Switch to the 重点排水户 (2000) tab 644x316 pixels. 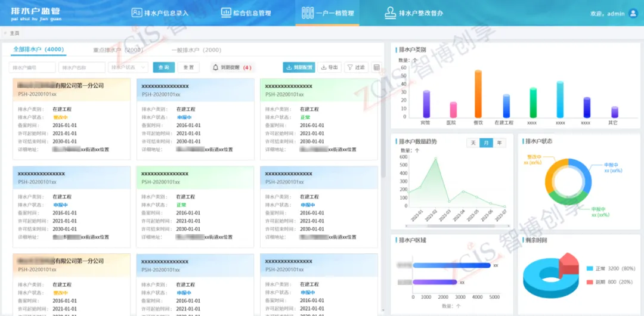point(118,50)
